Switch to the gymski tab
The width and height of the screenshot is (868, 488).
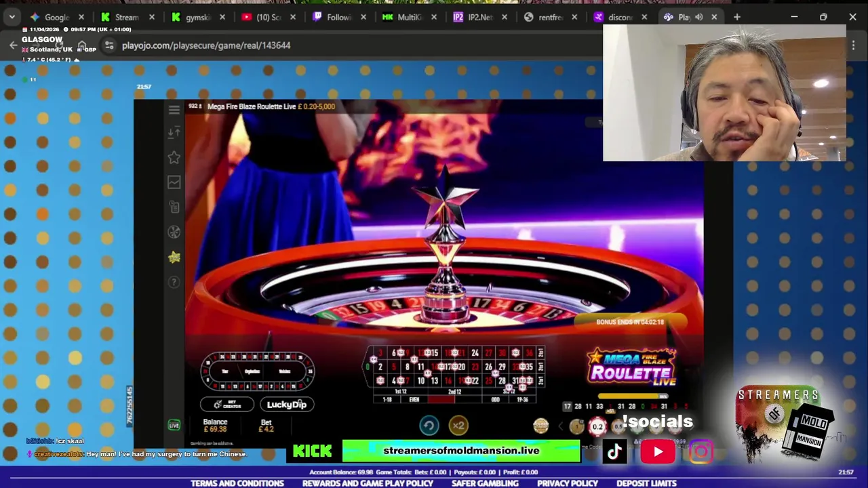pos(198,17)
